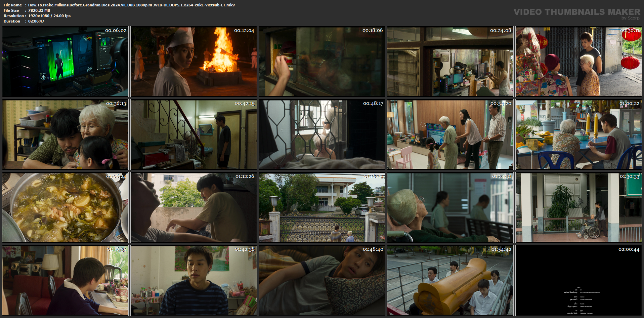Open the 01:18:29 mansion gate thumbnail
Screen dimensions: 644x318
click(x=322, y=207)
